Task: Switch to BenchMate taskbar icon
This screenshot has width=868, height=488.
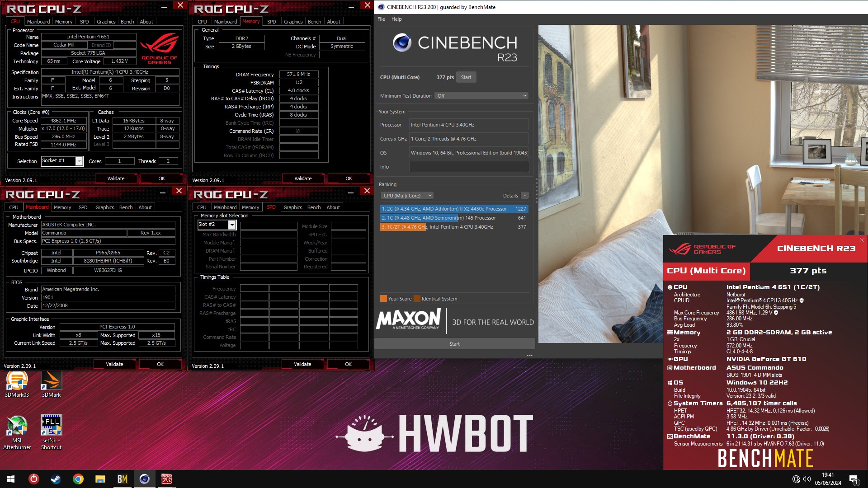Action: (123, 479)
